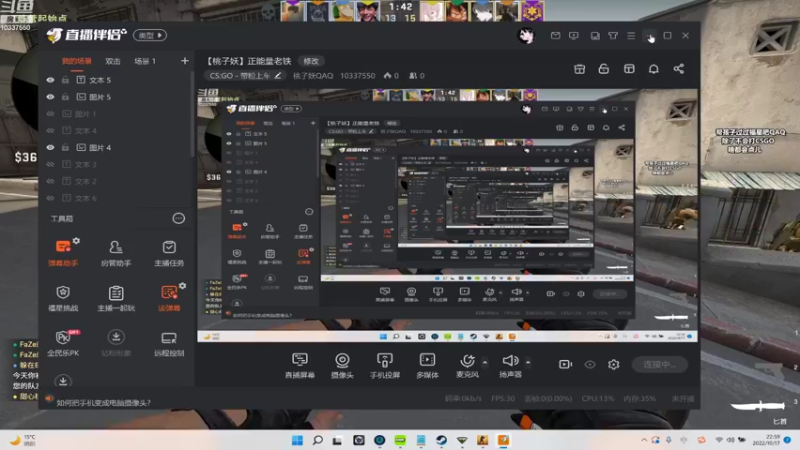The height and width of the screenshot is (450, 800).
Task: Open Steam from taskbar
Action: 441,440
